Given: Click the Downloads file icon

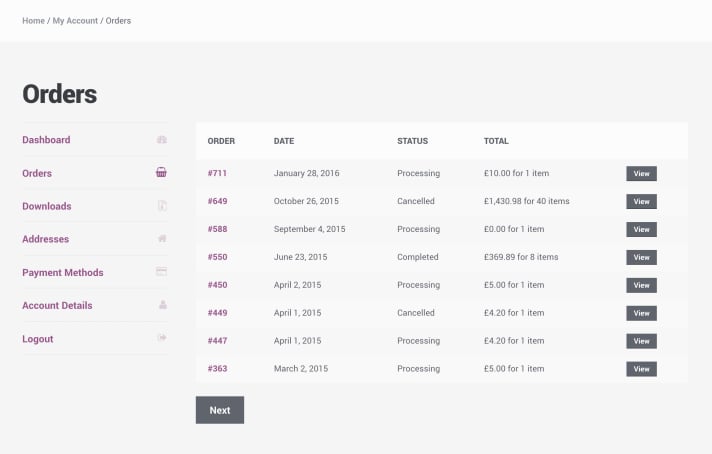Looking at the screenshot, I should 162,206.
